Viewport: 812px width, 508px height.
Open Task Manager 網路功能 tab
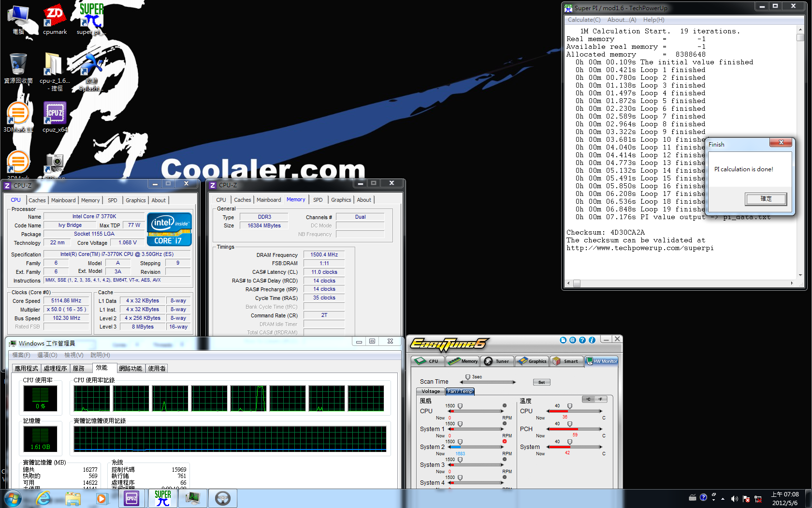point(130,369)
